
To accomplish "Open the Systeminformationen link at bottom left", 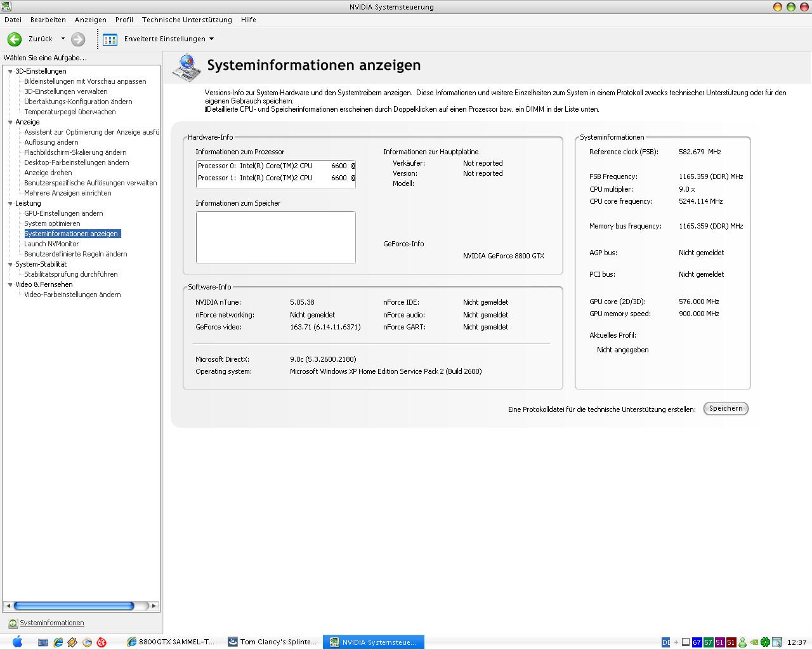I will pos(52,623).
